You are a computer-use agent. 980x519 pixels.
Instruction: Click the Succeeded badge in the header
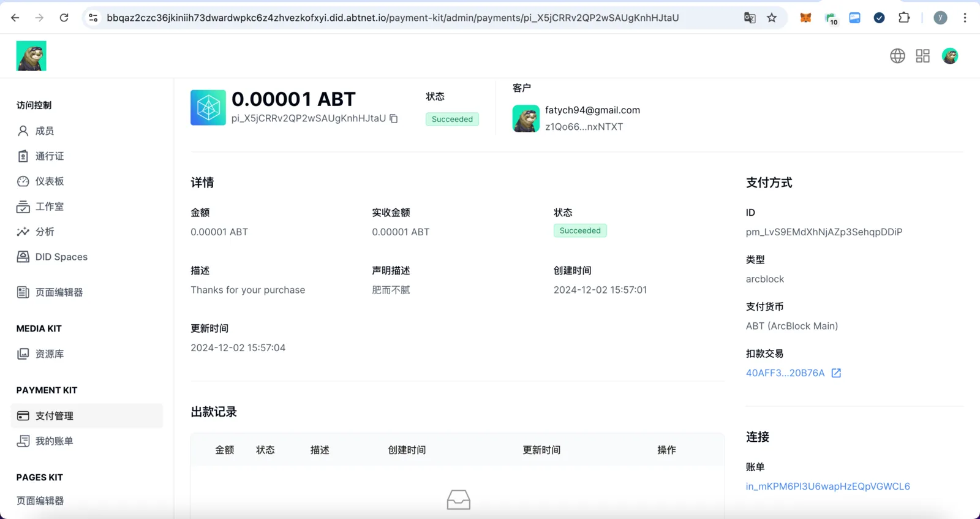click(452, 119)
